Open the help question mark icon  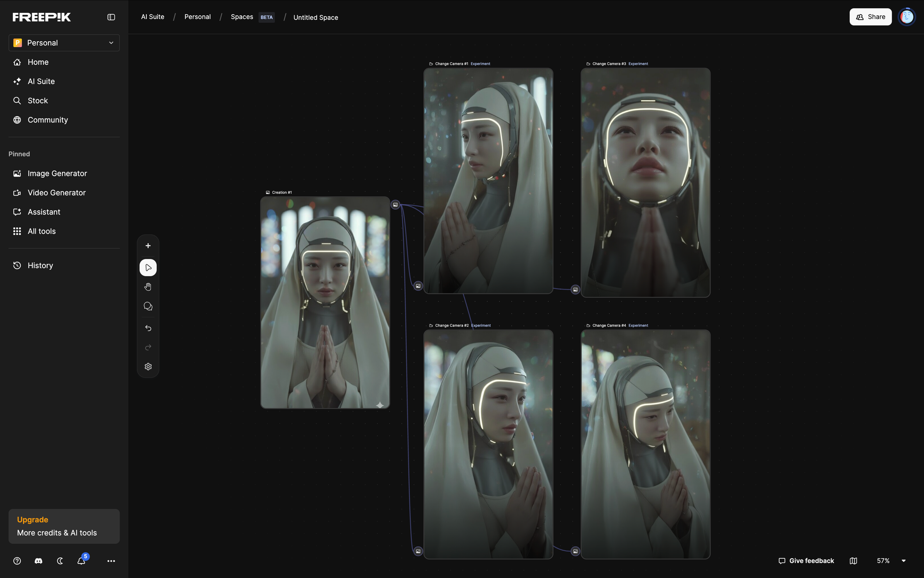tap(17, 561)
